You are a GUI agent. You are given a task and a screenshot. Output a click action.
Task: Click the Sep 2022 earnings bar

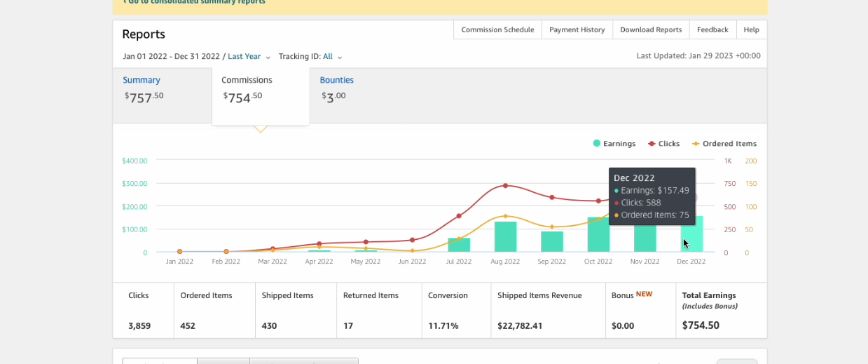(552, 242)
